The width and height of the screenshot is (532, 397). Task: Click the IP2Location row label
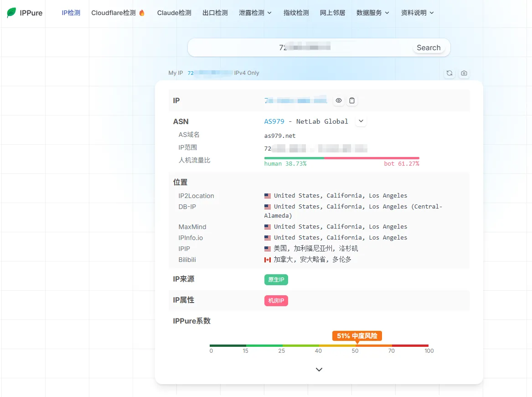tap(196, 196)
